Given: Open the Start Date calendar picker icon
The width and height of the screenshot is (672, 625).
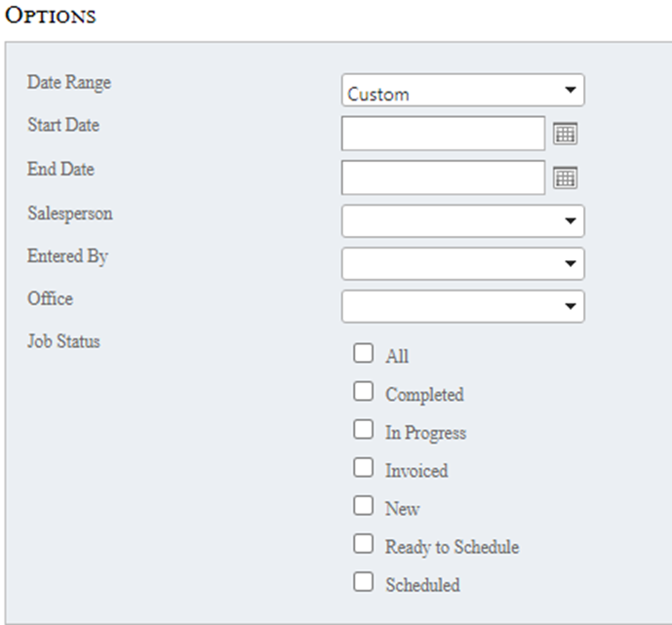Looking at the screenshot, I should (x=566, y=135).
